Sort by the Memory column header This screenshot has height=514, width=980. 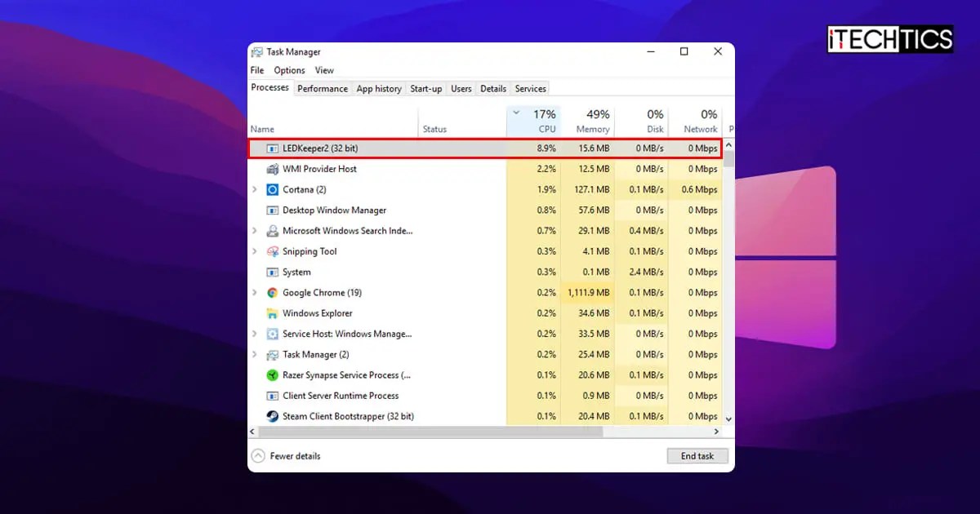(x=587, y=122)
